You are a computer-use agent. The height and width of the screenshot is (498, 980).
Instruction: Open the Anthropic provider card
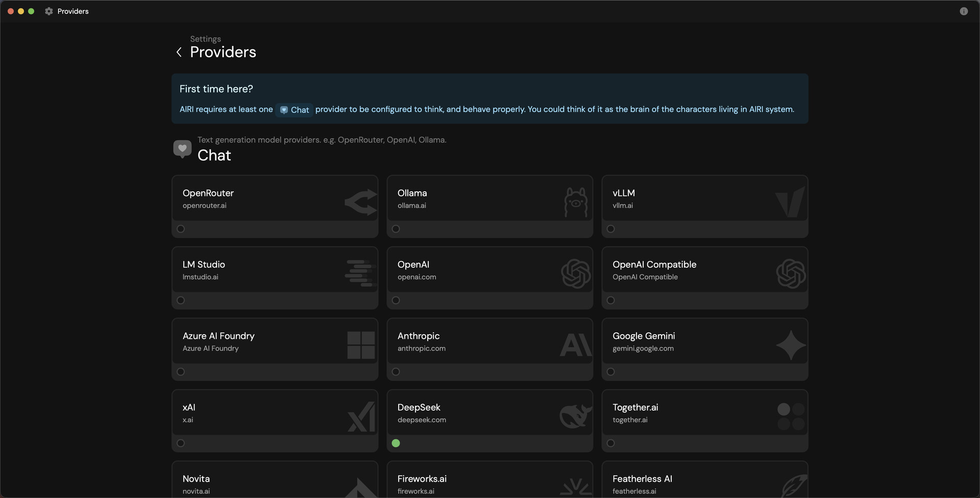pyautogui.click(x=490, y=350)
